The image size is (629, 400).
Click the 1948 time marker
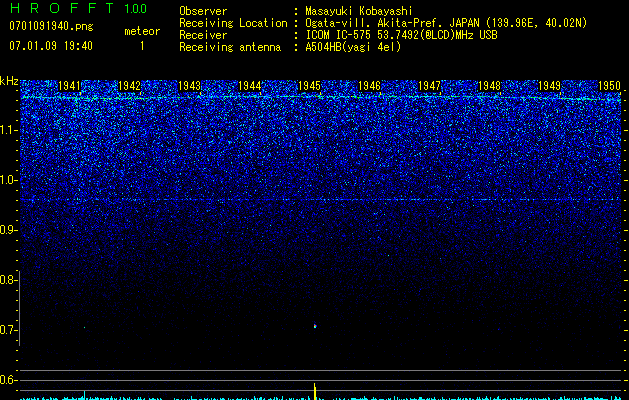tap(489, 86)
